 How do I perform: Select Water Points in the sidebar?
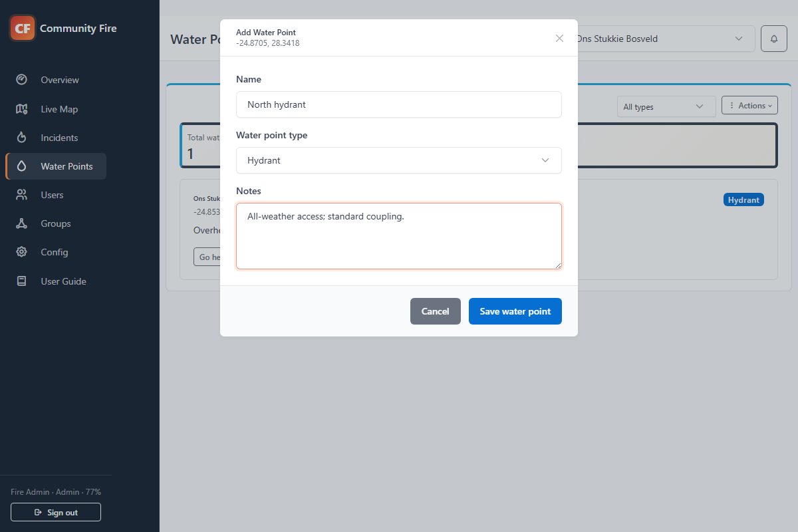tap(56, 166)
